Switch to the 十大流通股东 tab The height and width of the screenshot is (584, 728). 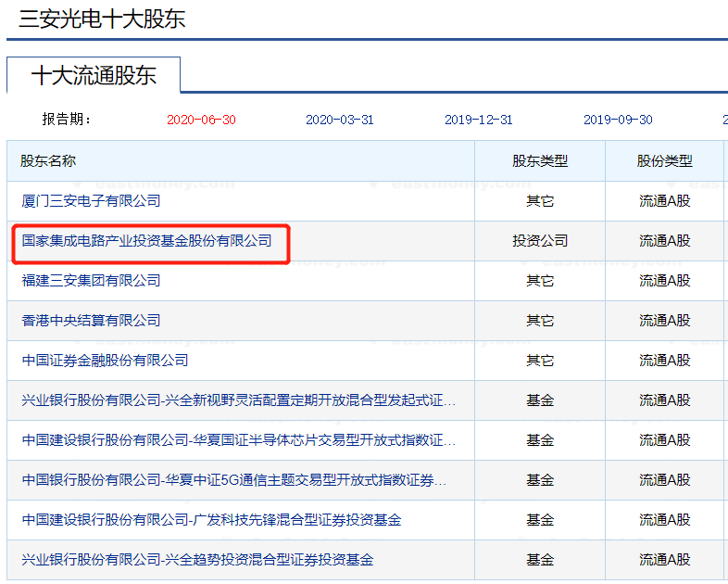[94, 75]
